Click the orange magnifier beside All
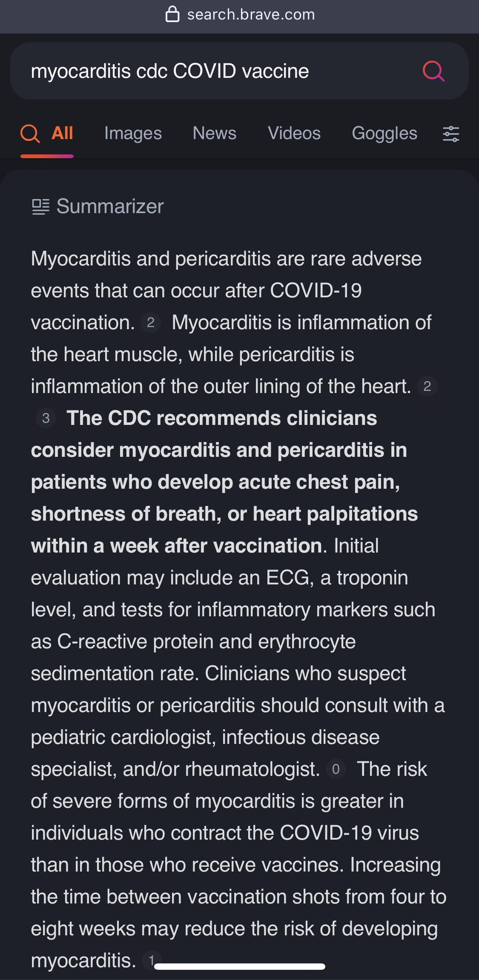The image size is (479, 980). (x=30, y=134)
